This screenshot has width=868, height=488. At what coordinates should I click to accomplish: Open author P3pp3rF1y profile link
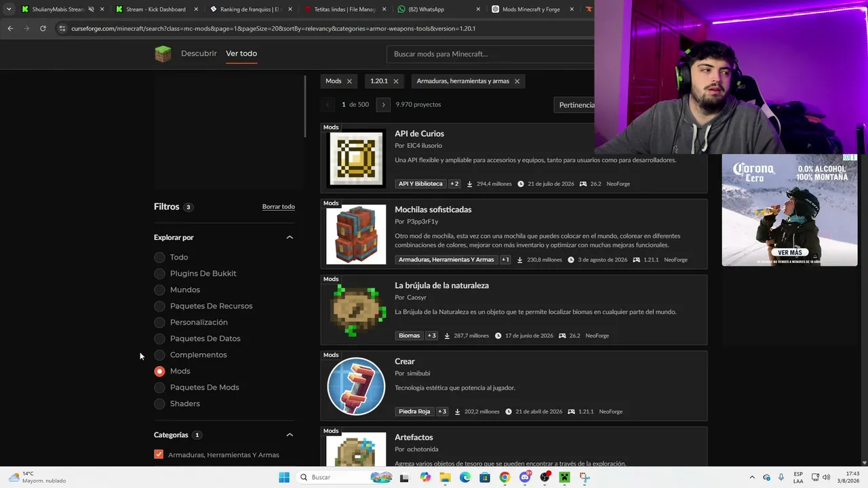(x=422, y=222)
